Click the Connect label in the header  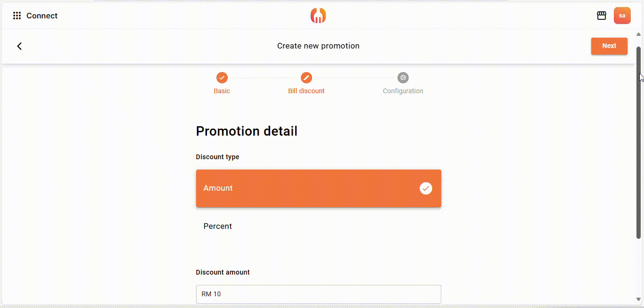coord(42,16)
